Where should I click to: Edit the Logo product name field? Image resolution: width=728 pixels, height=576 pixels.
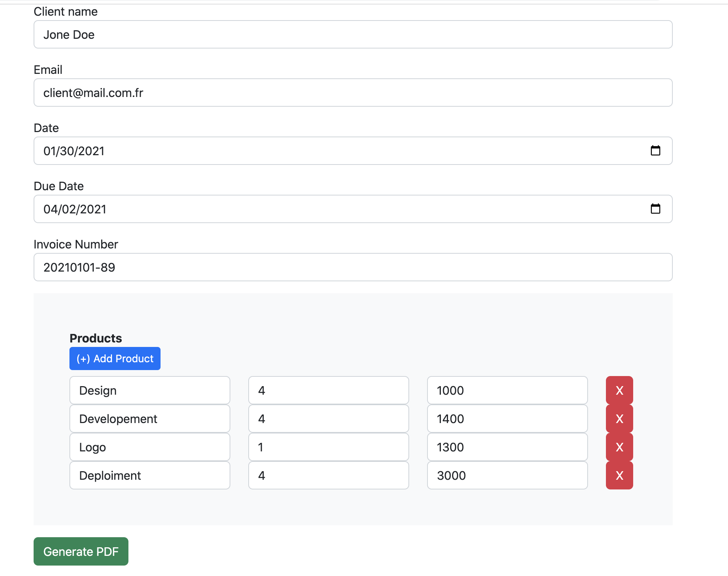(x=150, y=447)
